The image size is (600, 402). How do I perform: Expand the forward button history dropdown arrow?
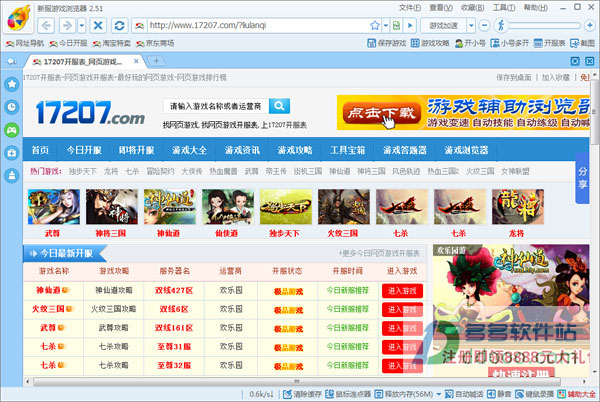click(x=82, y=26)
